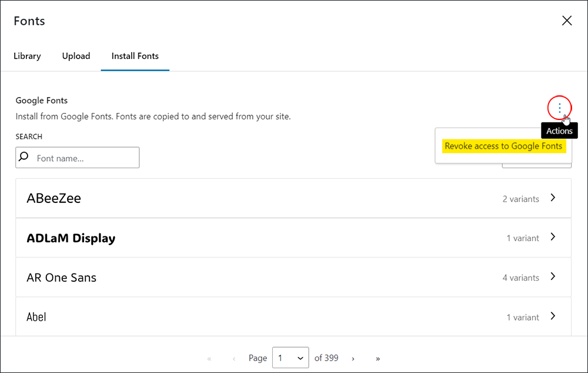Choose Revoke access to Google Fonts
588x373 pixels.
(x=503, y=146)
